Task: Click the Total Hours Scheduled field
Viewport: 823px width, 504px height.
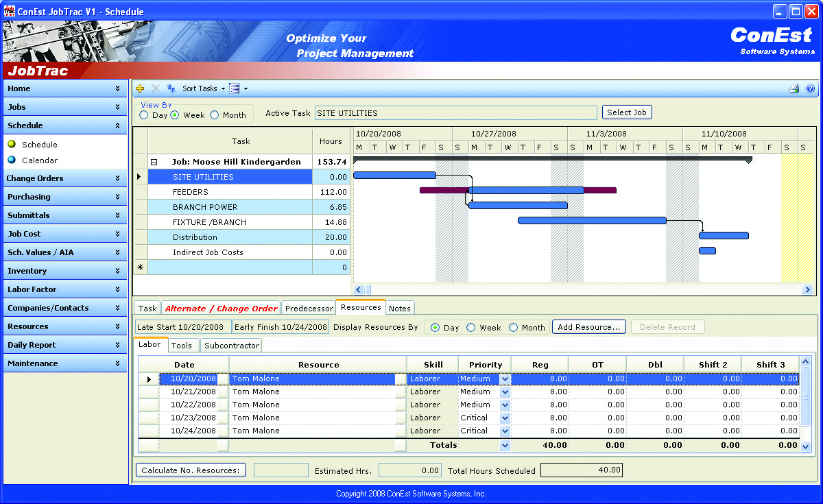Action: (582, 470)
